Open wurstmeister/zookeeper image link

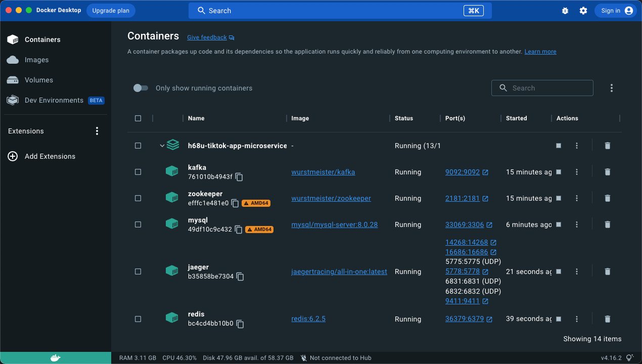[x=331, y=198]
